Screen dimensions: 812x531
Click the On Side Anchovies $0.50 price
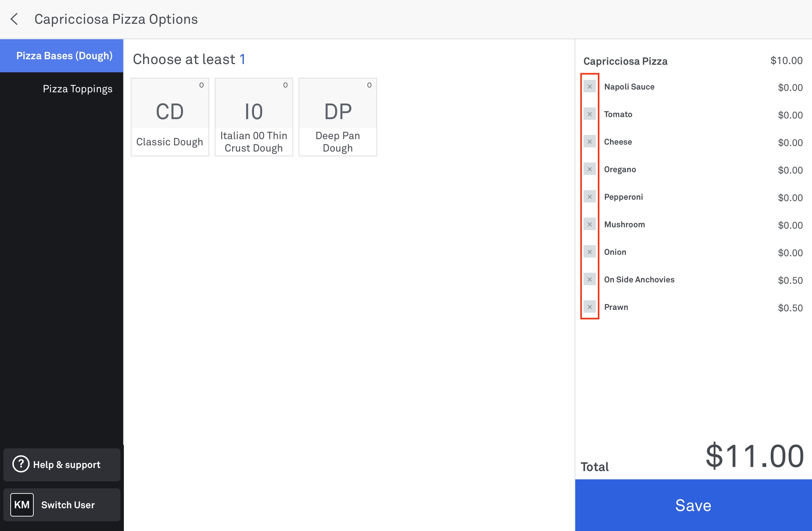click(790, 280)
